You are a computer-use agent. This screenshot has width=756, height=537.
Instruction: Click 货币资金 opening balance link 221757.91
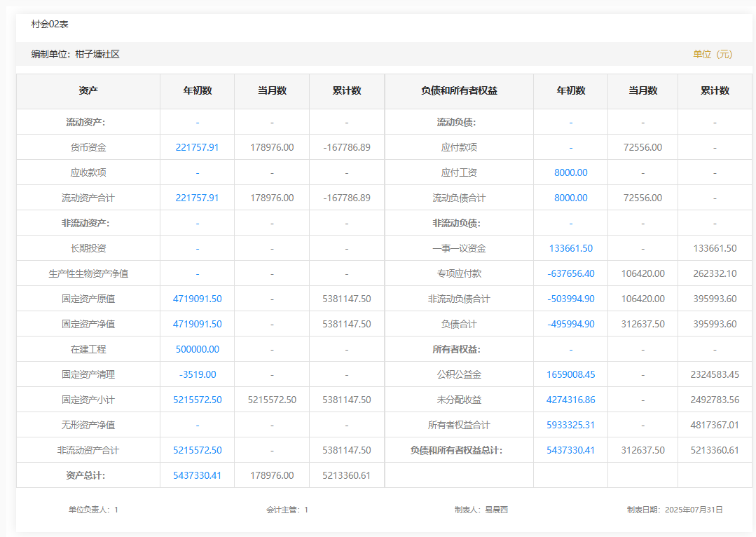pos(197,147)
